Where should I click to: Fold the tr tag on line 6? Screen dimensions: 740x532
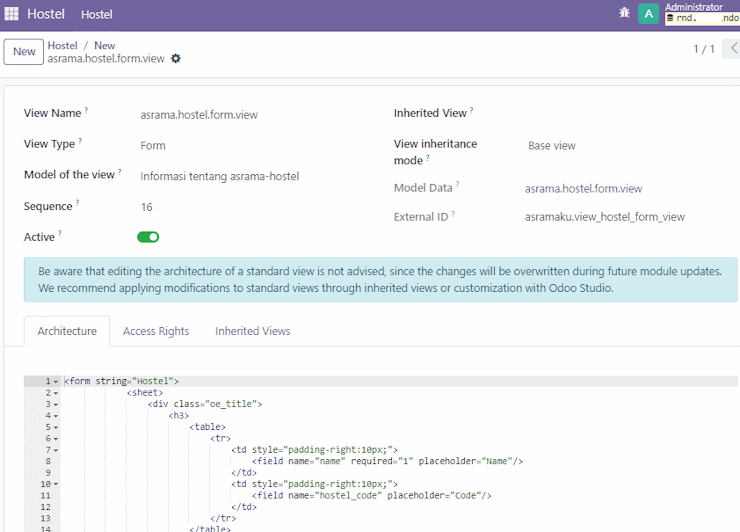click(56, 439)
